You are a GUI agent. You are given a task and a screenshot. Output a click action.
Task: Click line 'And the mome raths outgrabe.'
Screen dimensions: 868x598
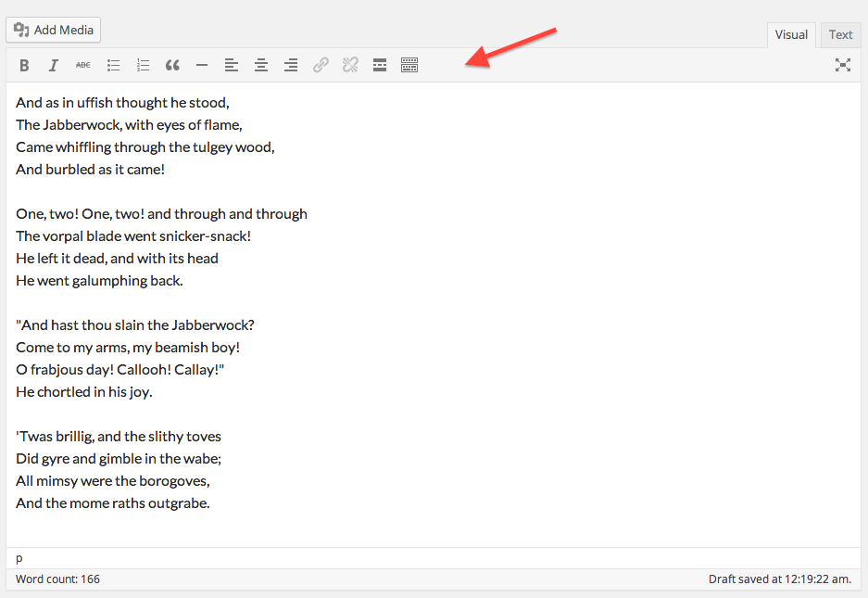(113, 503)
